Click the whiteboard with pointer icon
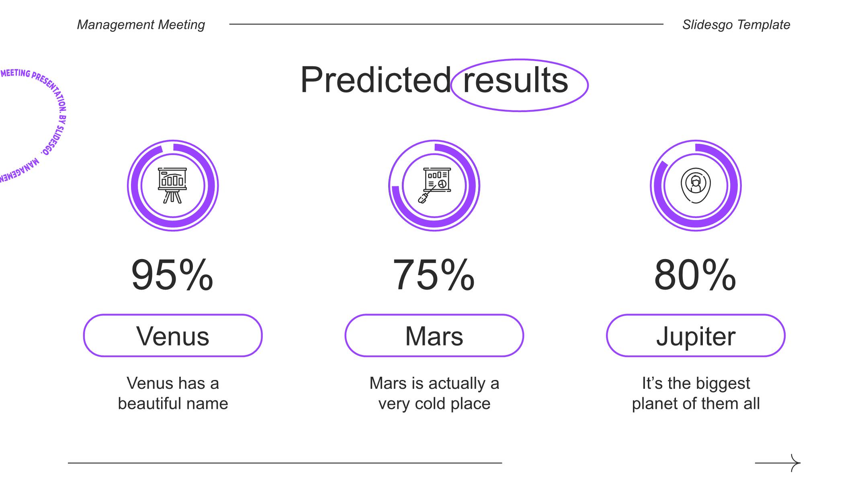The height and width of the screenshot is (488, 868). [x=434, y=185]
